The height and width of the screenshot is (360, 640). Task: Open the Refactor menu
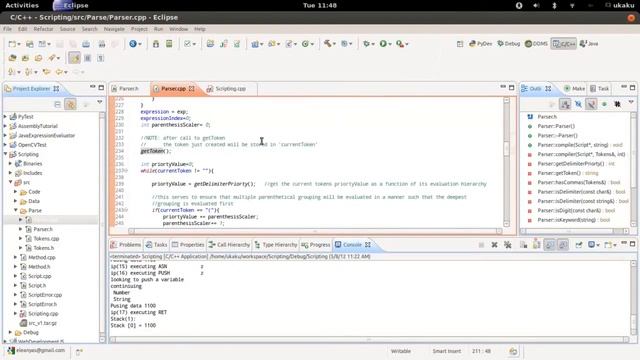pos(43,29)
